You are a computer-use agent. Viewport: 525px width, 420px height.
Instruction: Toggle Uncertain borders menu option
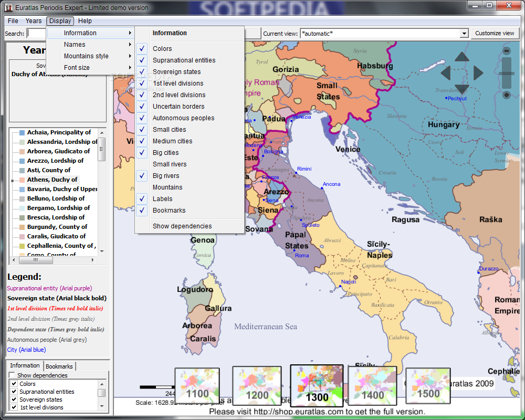click(x=190, y=107)
